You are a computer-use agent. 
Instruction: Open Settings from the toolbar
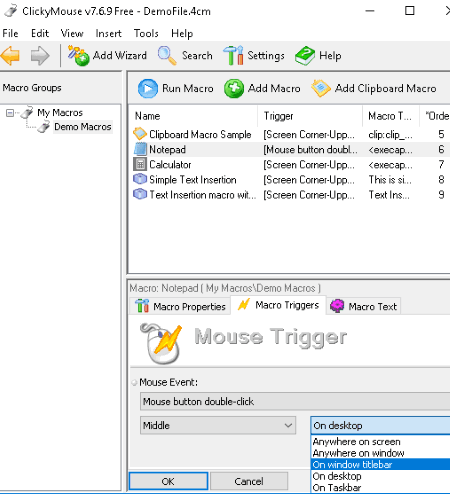click(254, 56)
